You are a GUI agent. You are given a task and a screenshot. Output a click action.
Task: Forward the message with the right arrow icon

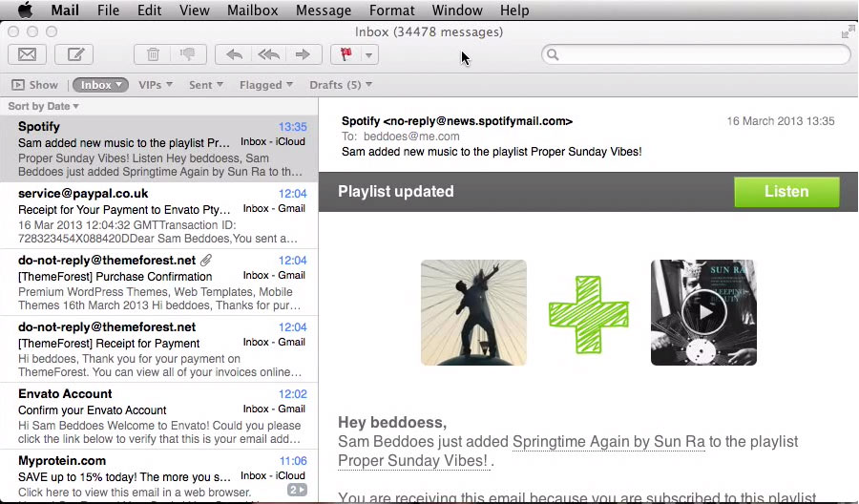(303, 54)
